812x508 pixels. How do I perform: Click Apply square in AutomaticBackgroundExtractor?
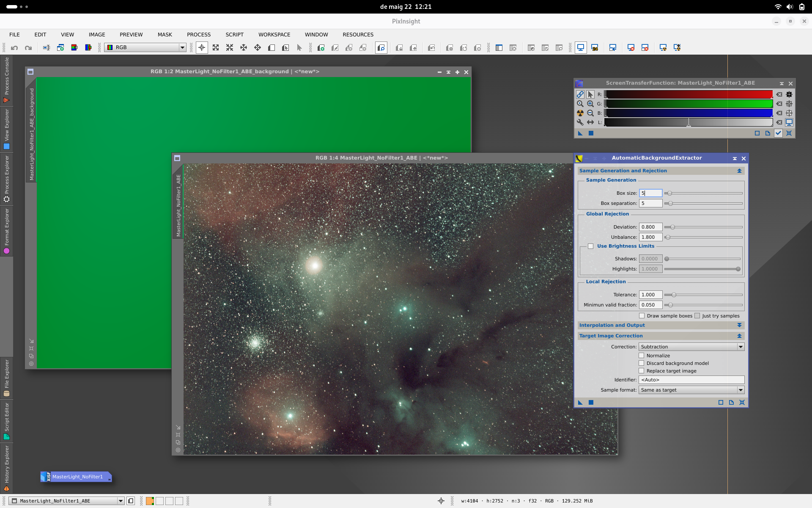[591, 403]
